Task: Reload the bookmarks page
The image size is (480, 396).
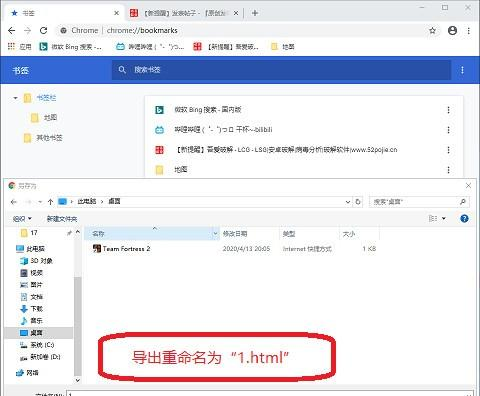Action: coord(44,31)
